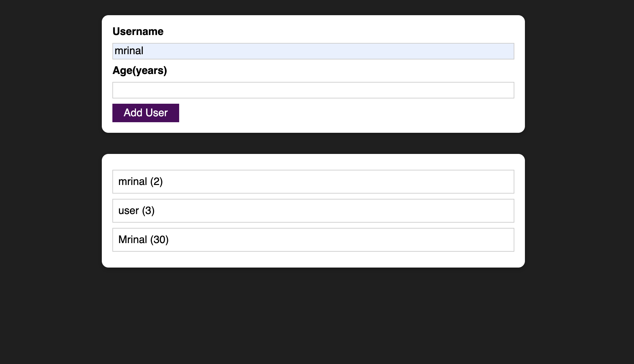Click the typed "mrinal" text in Username box
This screenshot has width=634, height=364.
(129, 51)
